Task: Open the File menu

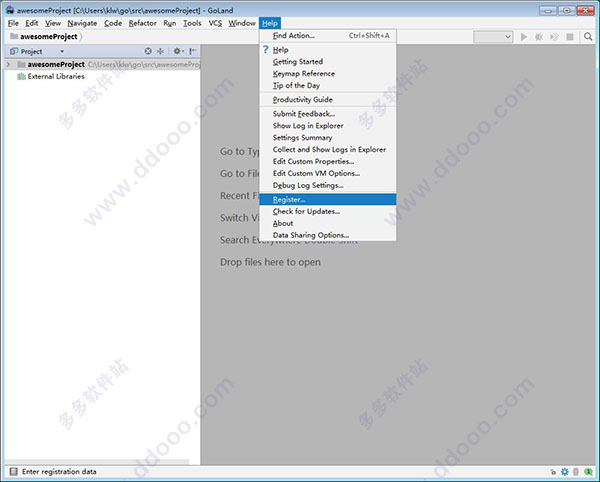Action: tap(13, 23)
